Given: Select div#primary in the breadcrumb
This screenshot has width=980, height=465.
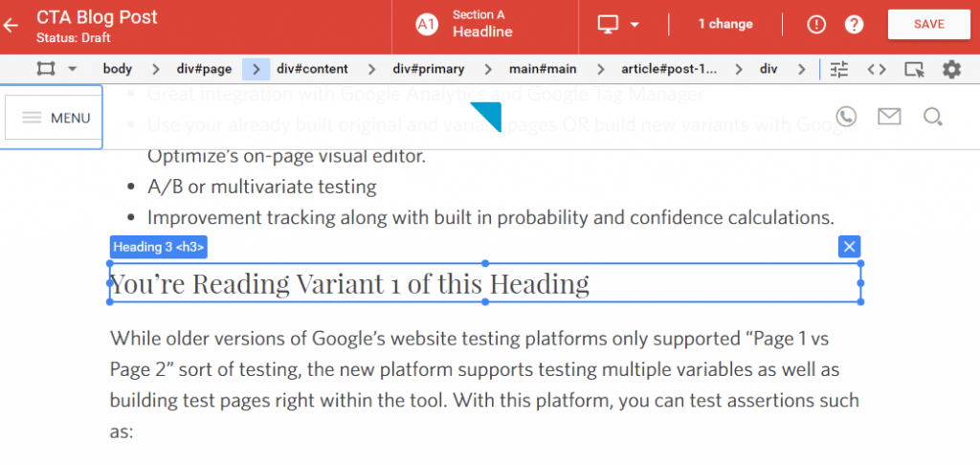Looking at the screenshot, I should 429,69.
